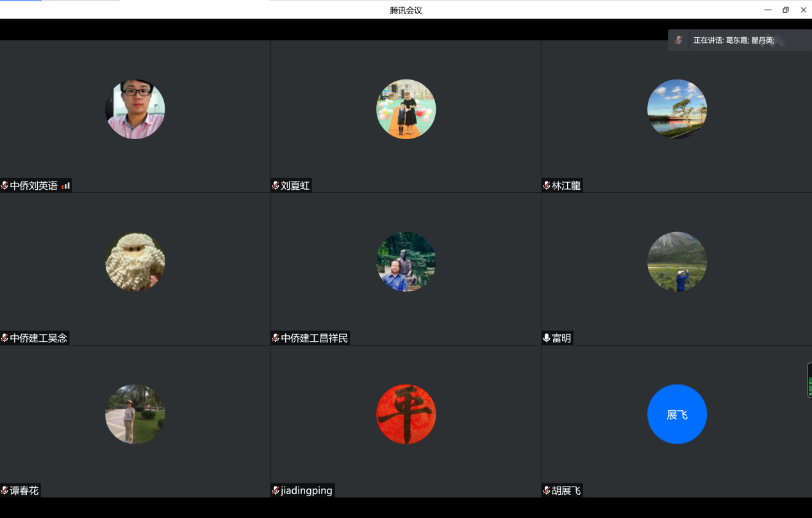Toggle the mute icon in the speaking bar
Image resolution: width=812 pixels, height=518 pixels.
point(679,40)
